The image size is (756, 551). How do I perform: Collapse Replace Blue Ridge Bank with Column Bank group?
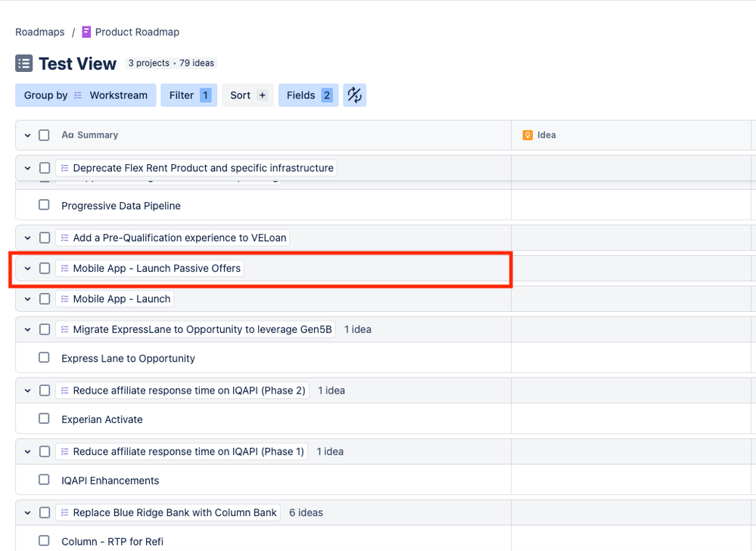[27, 513]
